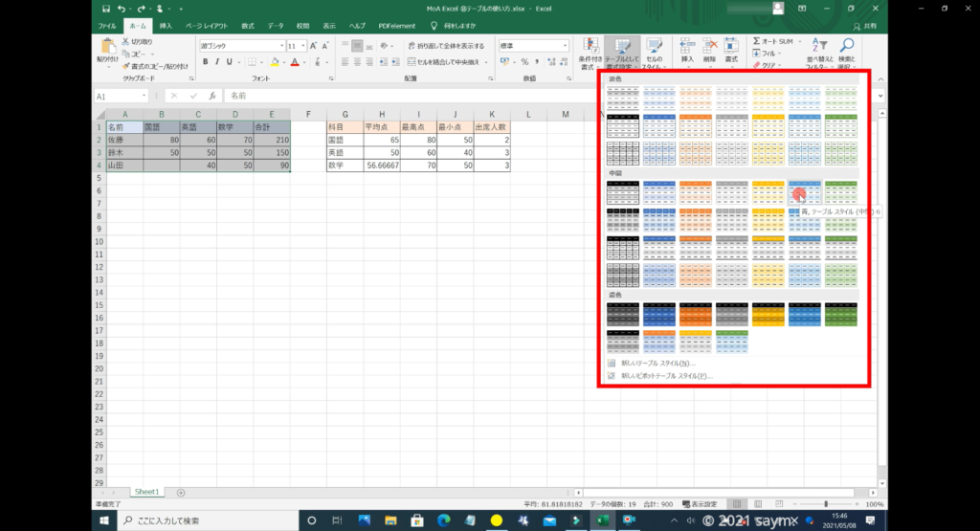The height and width of the screenshot is (531, 980).
Task: Click 新しいピボットテーブル スタイル option
Action: pos(666,376)
